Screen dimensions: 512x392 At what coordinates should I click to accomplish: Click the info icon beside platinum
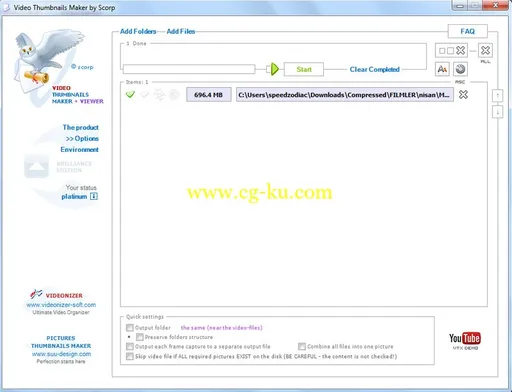point(94,196)
